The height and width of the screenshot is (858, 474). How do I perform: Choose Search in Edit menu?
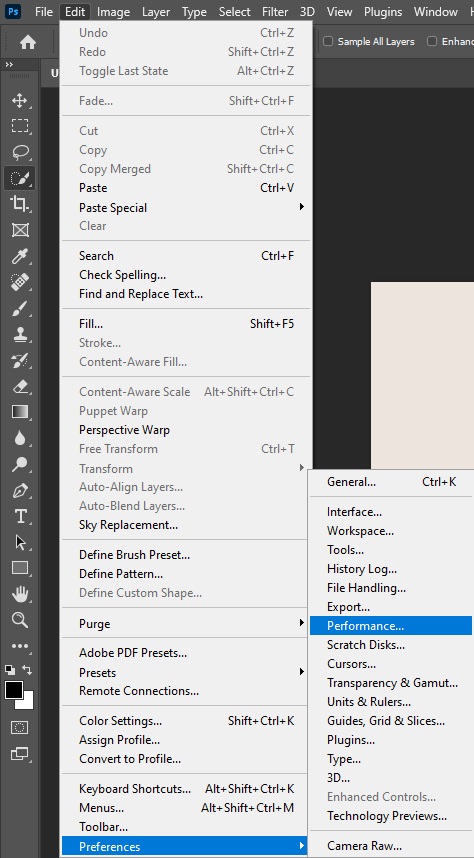186,256
